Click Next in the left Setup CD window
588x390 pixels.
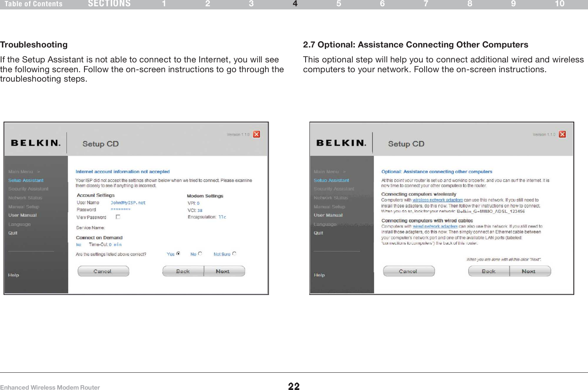point(224,271)
